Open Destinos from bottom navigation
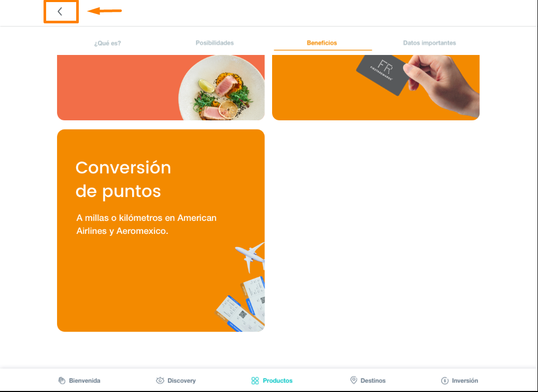Viewport: 538px width, 392px height. point(373,380)
